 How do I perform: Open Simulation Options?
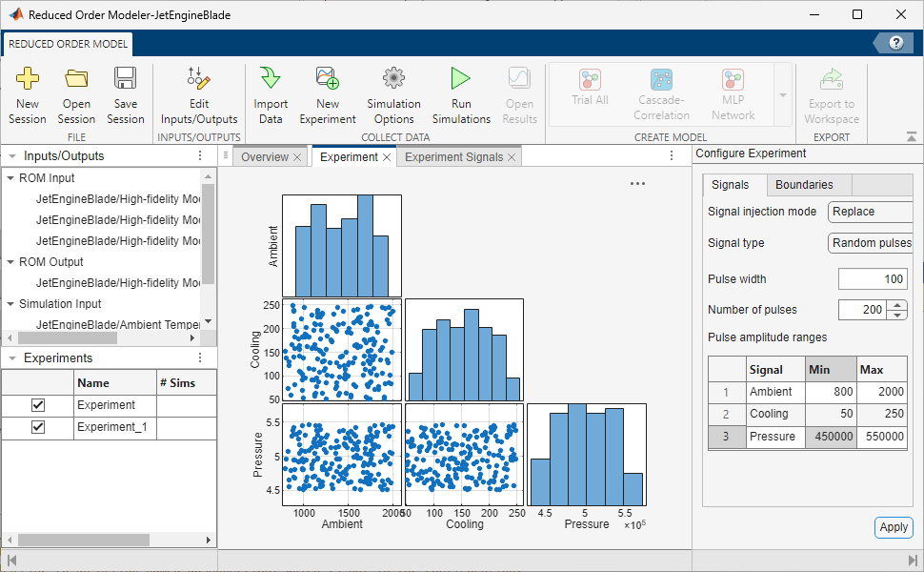click(393, 92)
